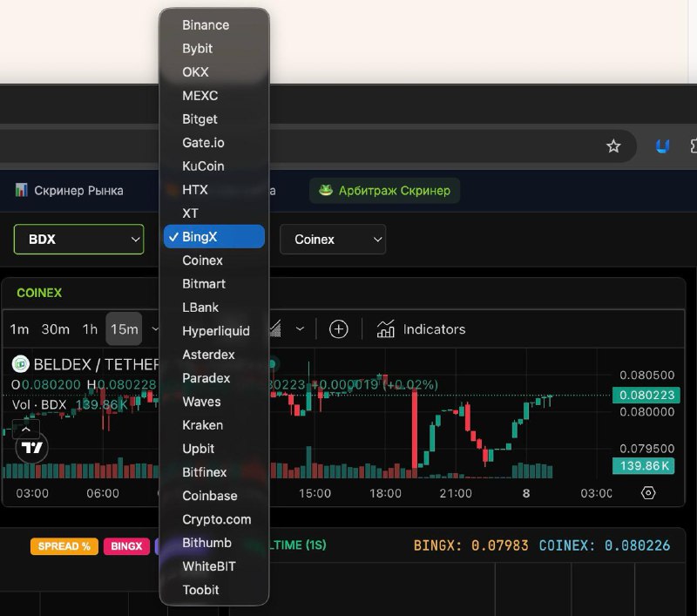Choose Bitget from the list

[213, 119]
